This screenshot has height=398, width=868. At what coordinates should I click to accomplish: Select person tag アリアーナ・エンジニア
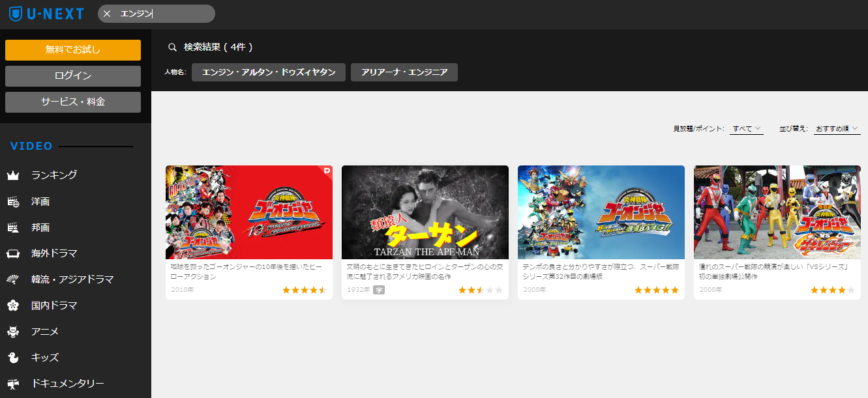point(404,72)
